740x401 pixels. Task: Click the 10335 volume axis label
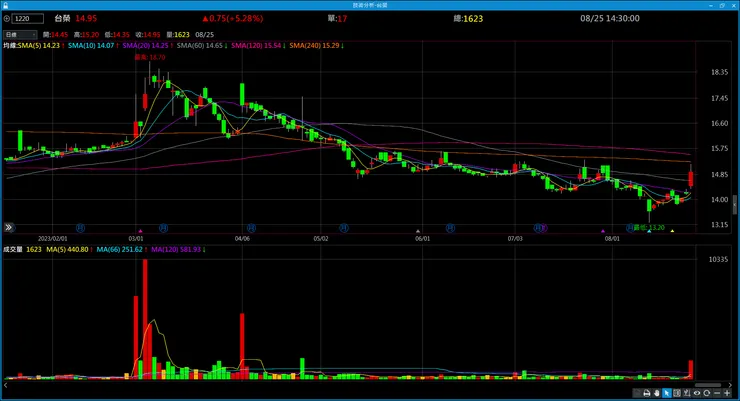[718, 259]
